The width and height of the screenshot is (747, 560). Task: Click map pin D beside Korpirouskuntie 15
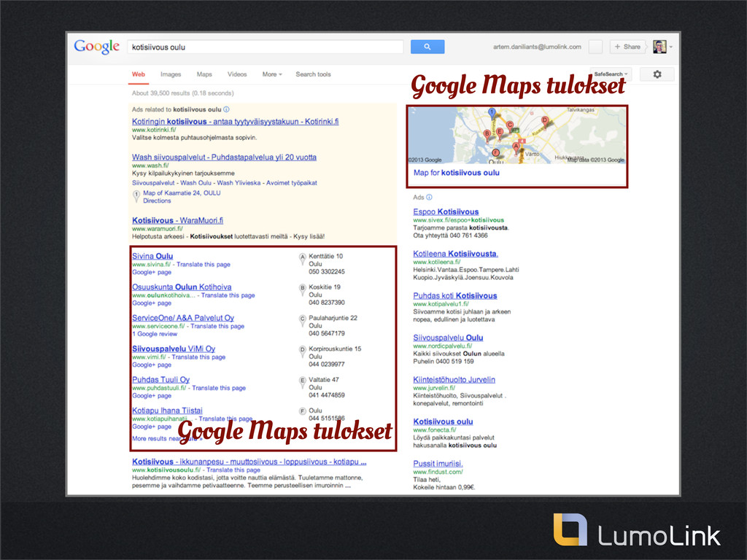pyautogui.click(x=302, y=351)
